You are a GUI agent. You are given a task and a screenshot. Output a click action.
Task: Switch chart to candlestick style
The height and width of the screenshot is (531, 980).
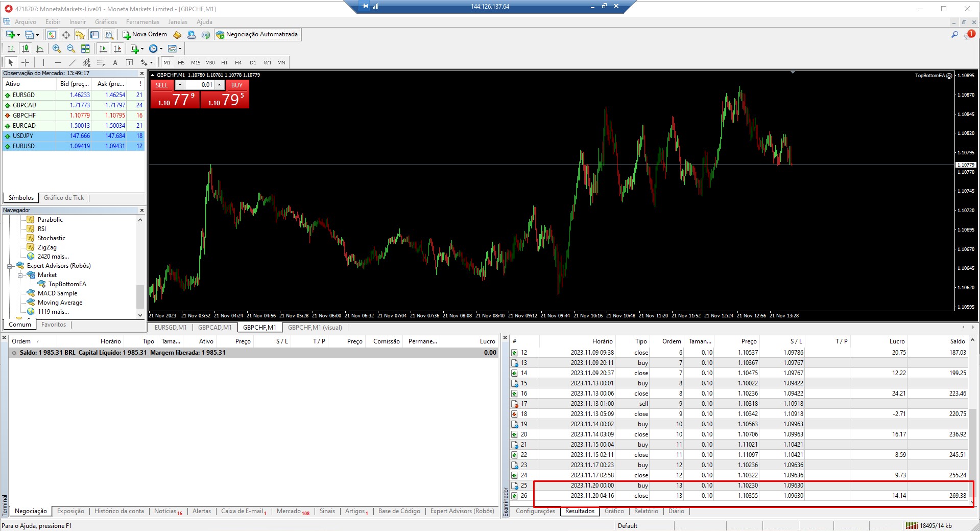25,49
